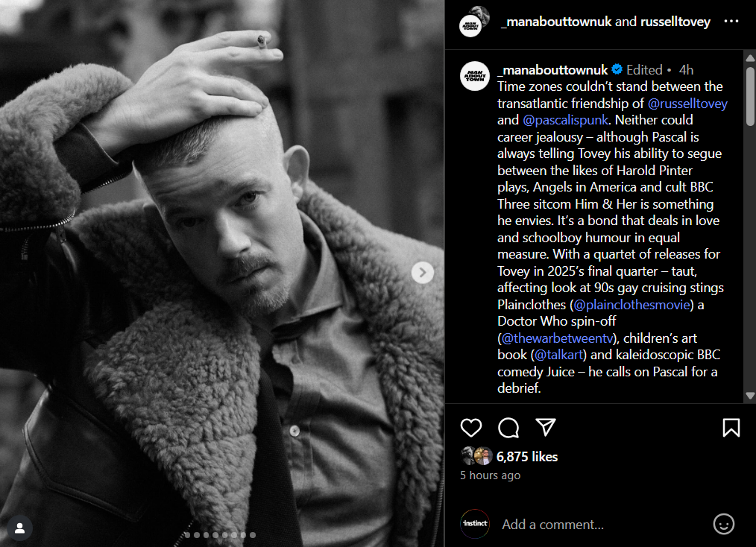
Task: View the 6,875 likes list
Action: (x=527, y=457)
